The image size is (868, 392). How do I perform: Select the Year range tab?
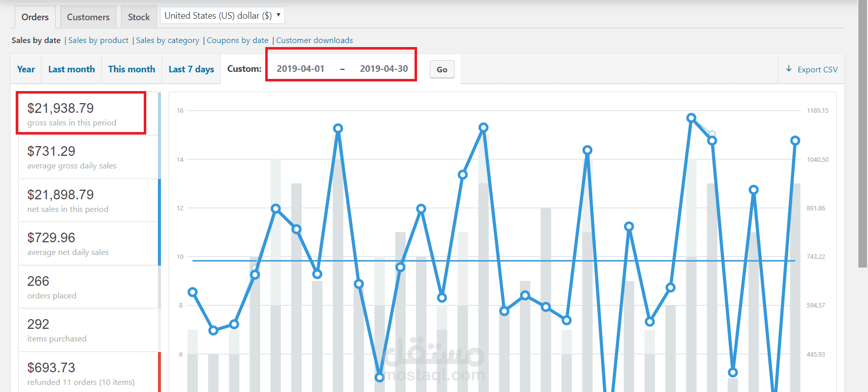tap(26, 69)
